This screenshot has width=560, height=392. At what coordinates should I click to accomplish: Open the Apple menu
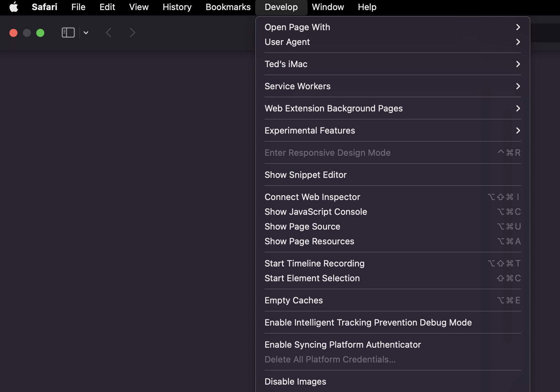point(14,7)
